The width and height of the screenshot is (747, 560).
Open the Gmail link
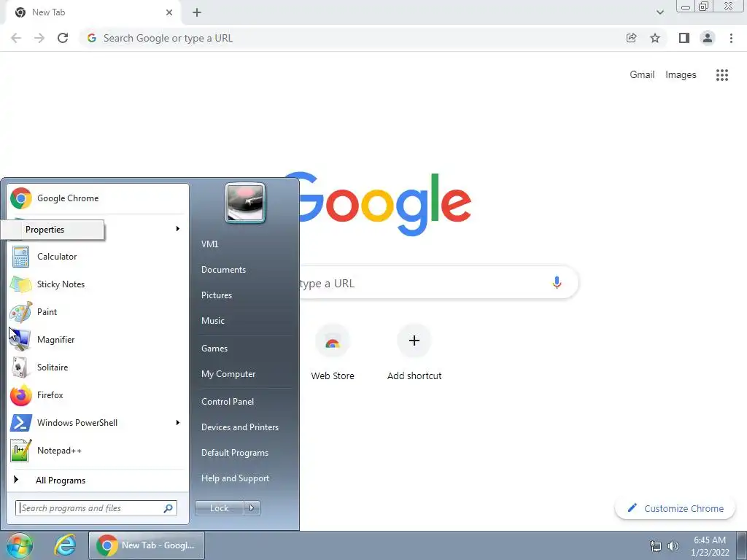[x=642, y=75]
